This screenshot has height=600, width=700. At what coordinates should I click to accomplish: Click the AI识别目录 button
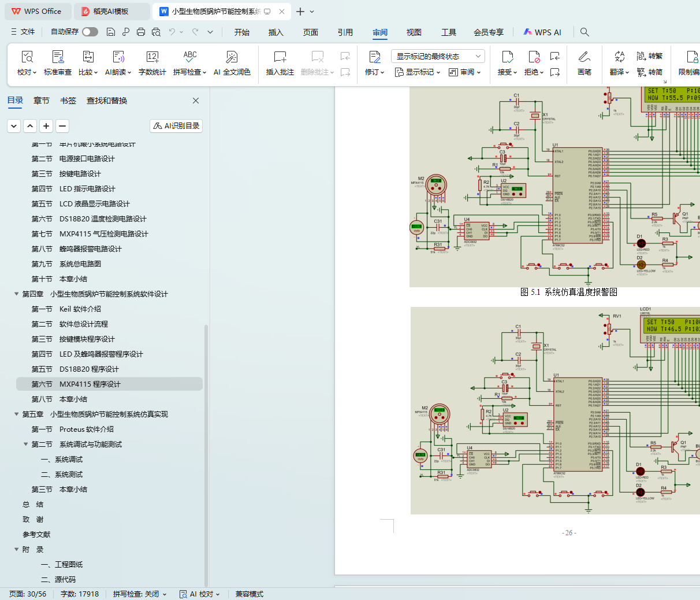pyautogui.click(x=176, y=126)
